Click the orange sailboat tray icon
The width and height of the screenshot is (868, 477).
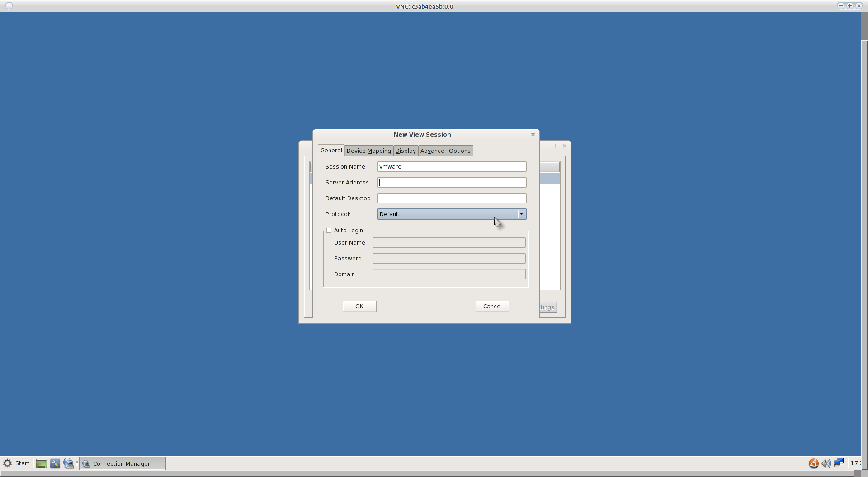tap(813, 463)
